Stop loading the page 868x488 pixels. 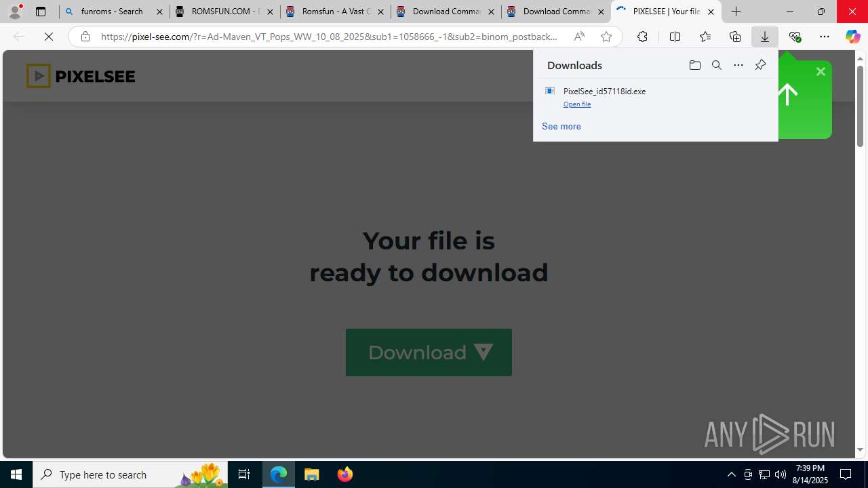[49, 37]
